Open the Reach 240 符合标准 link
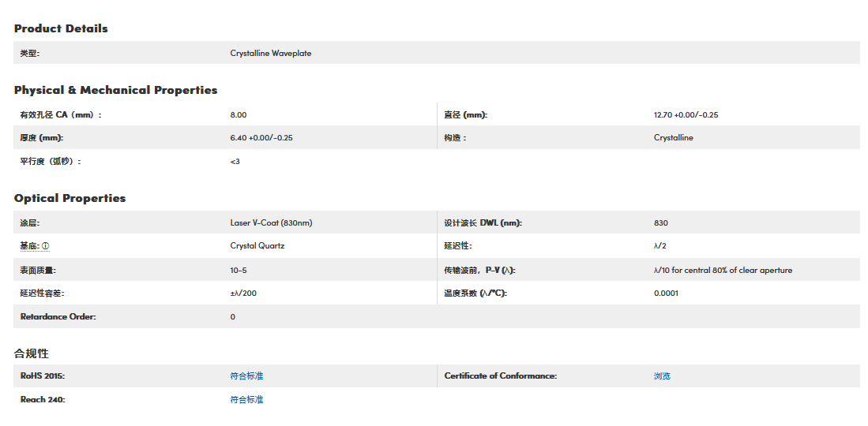The image size is (868, 426). point(246,400)
